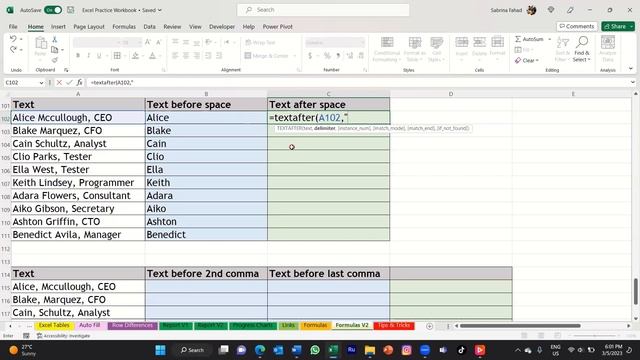Click the Increase Font Size icon
640x360 pixels.
coord(148,42)
